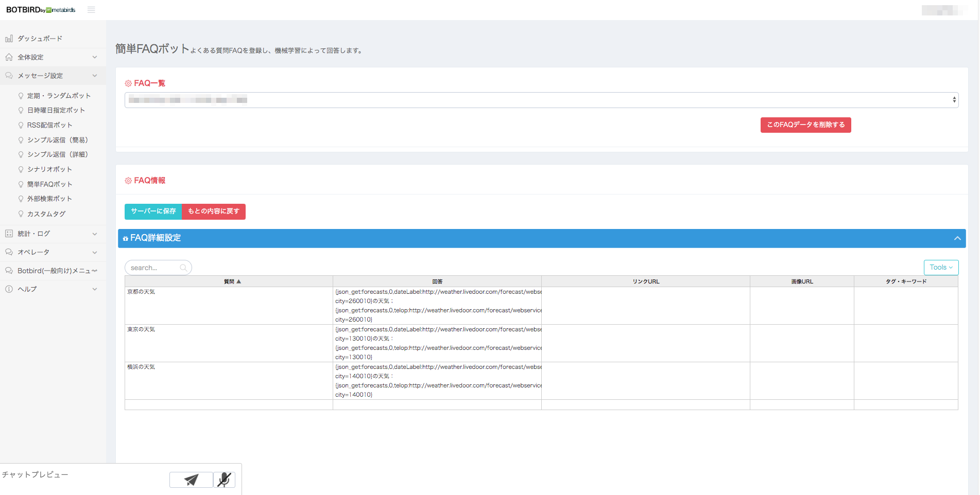Click the home icon beside 全体設定

click(x=9, y=57)
